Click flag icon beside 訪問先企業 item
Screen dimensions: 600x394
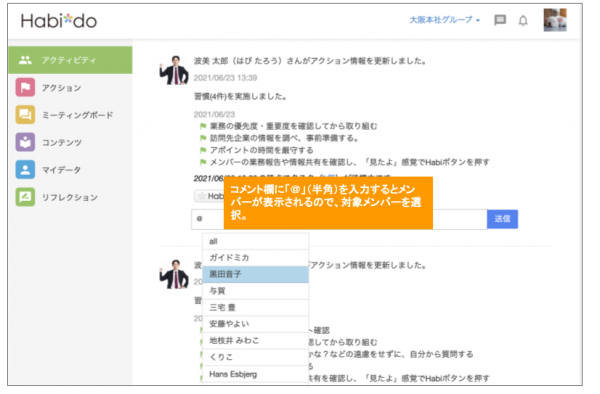click(x=203, y=138)
